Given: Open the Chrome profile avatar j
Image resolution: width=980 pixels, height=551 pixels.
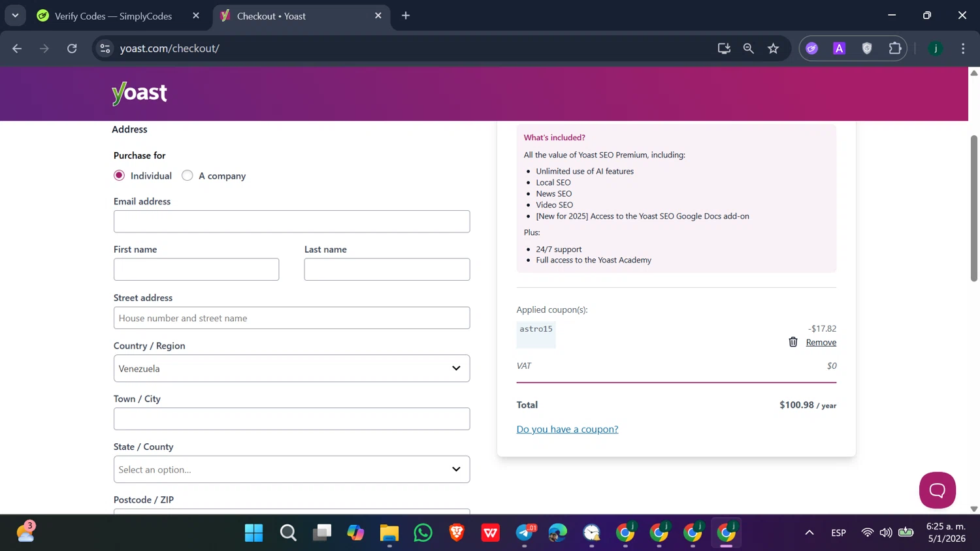Looking at the screenshot, I should [x=936, y=48].
